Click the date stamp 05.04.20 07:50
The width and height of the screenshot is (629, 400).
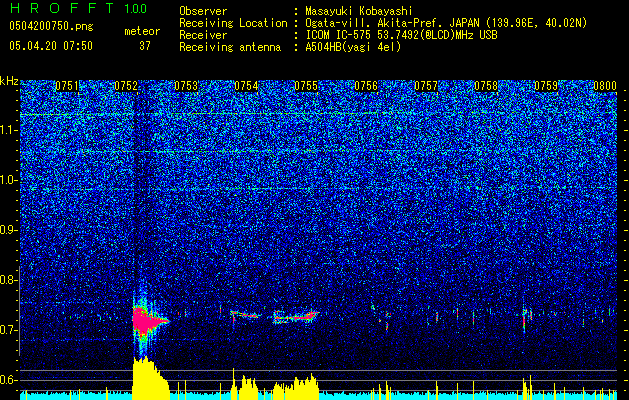pyautogui.click(x=51, y=46)
